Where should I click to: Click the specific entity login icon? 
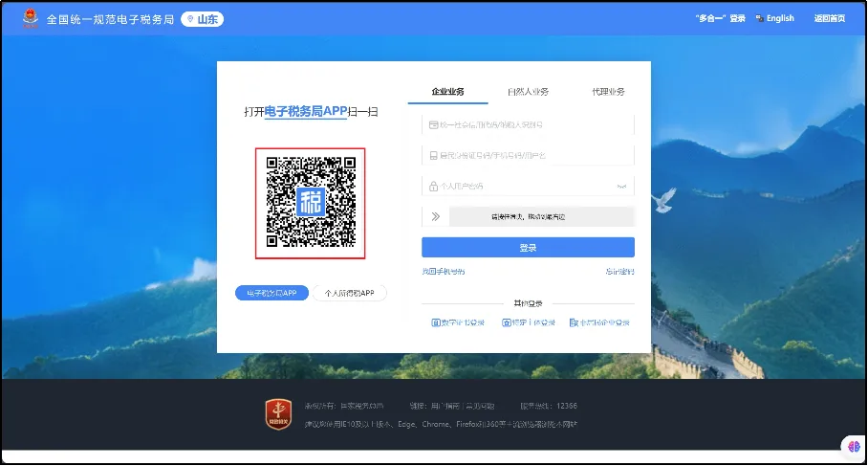(506, 322)
